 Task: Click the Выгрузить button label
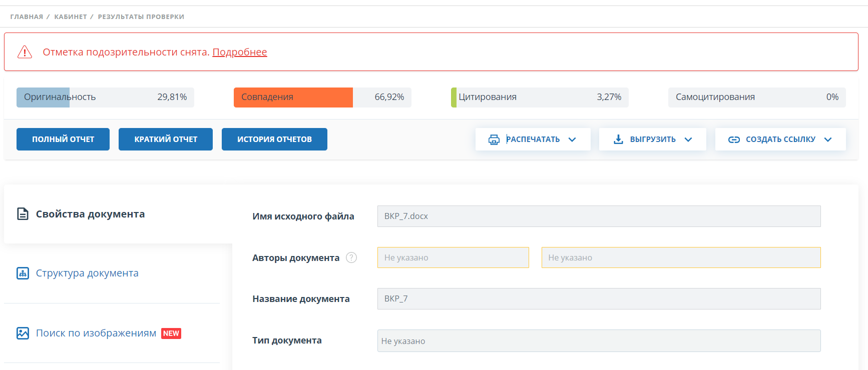click(653, 139)
